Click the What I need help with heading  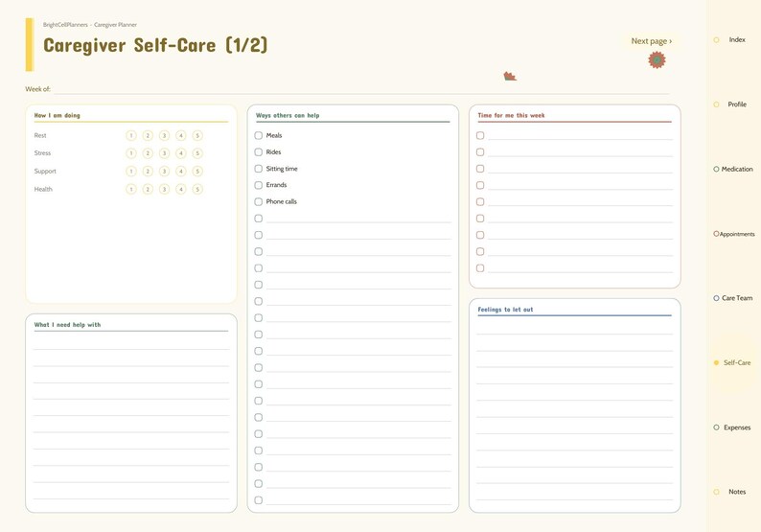click(67, 325)
